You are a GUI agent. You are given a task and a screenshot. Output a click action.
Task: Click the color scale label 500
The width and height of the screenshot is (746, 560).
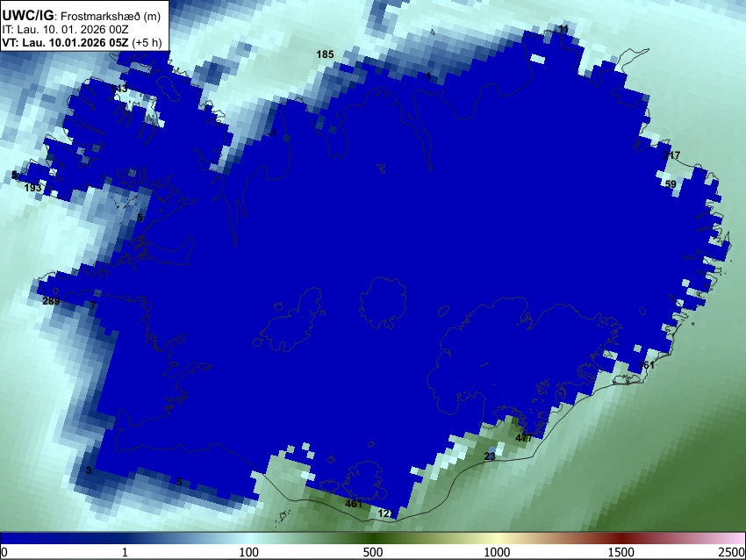[372, 552]
